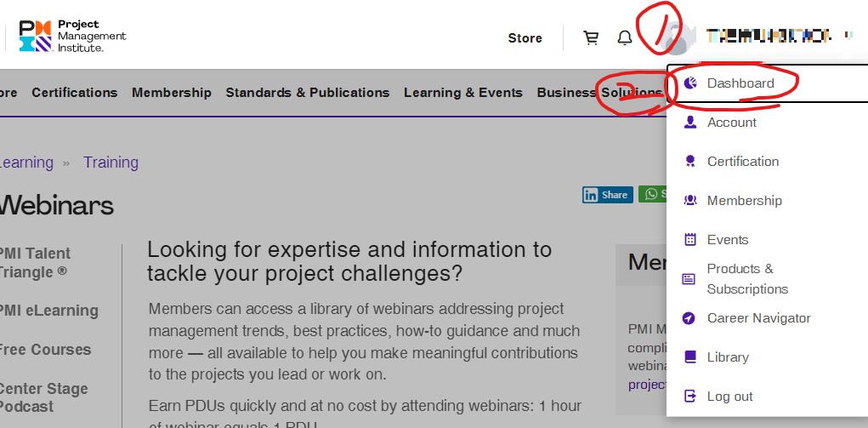Click the Career Navigator compass icon

tap(689, 318)
